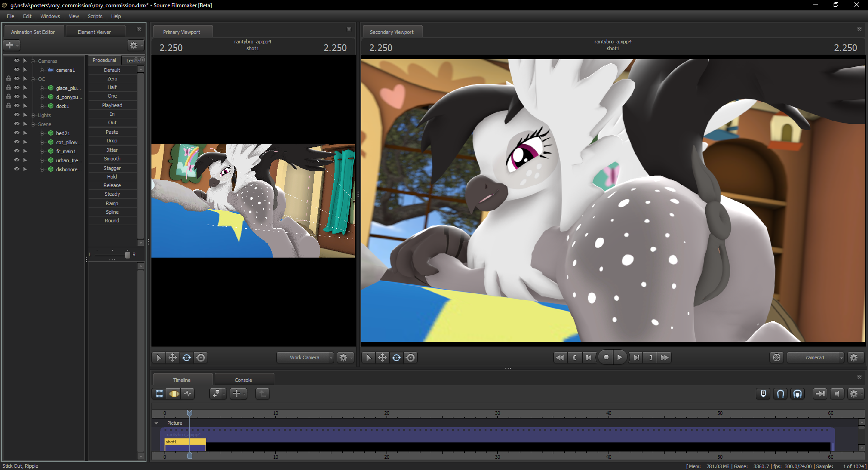Image resolution: width=868 pixels, height=470 pixels.
Task: Toggle the lock for the OC group
Action: [x=9, y=79]
